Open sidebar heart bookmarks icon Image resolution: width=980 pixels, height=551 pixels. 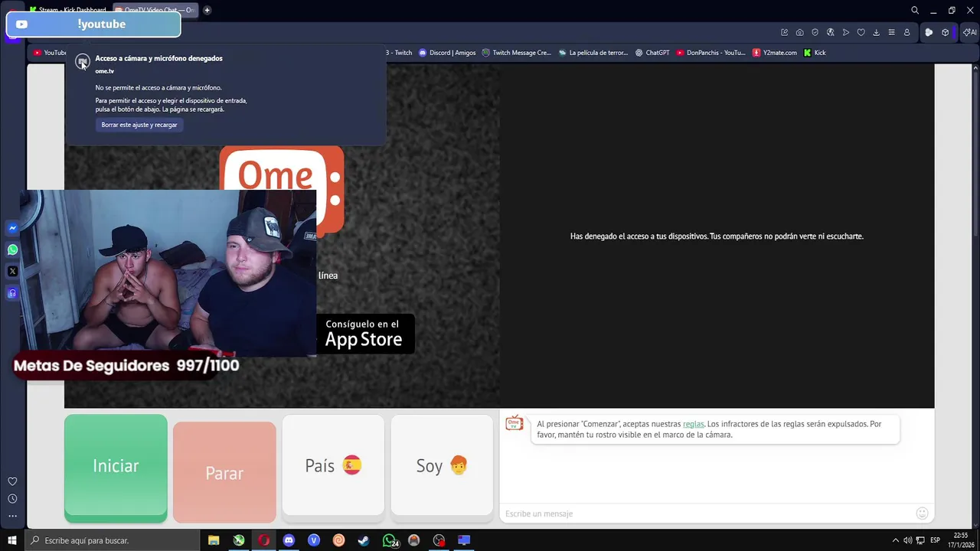[12, 481]
